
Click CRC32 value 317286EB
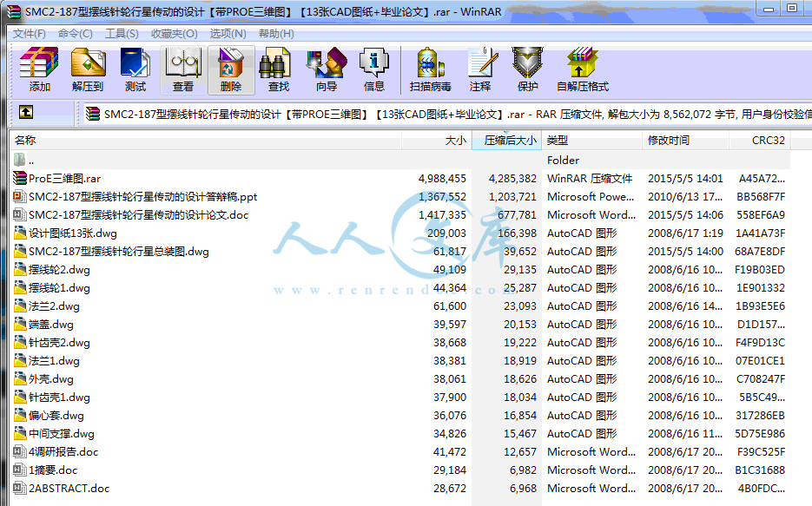tap(761, 416)
